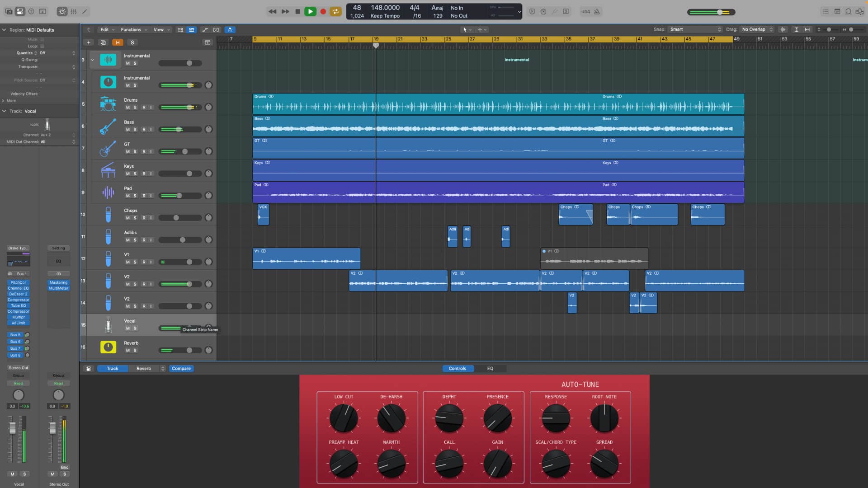
Task: Toggle the Cycle loop mode button
Action: click(335, 12)
